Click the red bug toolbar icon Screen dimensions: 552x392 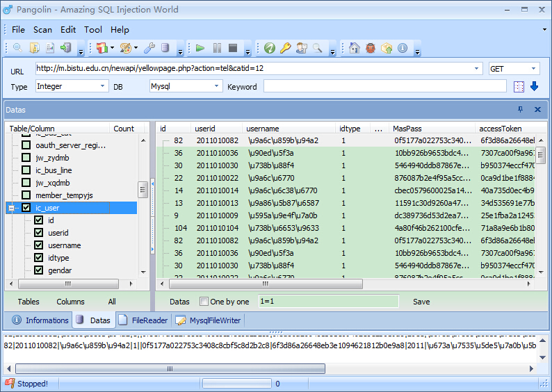(371, 48)
